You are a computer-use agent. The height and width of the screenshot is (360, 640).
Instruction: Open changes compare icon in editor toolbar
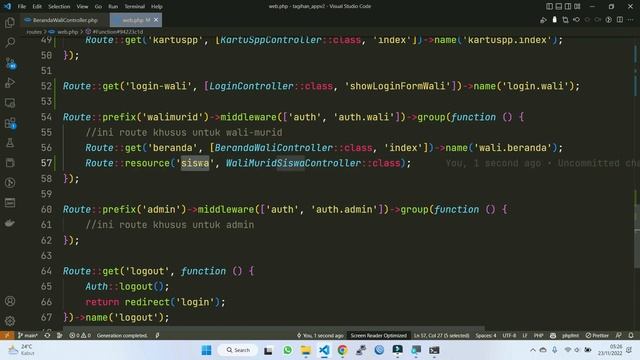pyautogui.click(x=565, y=20)
